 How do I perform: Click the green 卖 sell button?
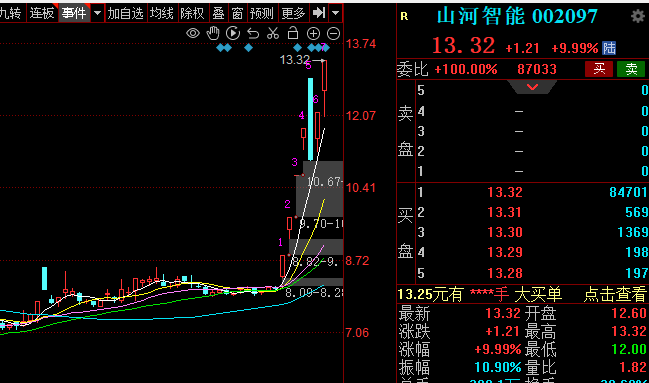631,69
